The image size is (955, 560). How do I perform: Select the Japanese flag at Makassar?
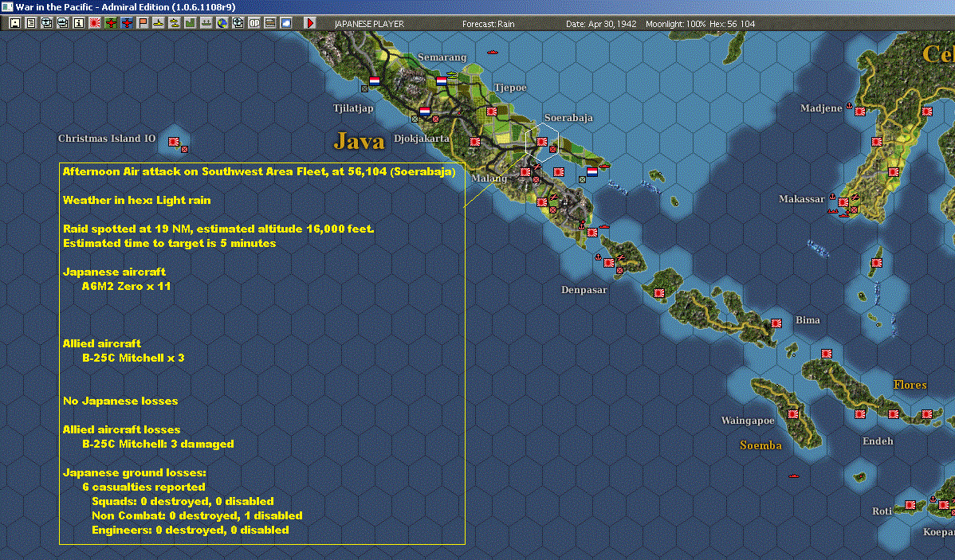click(843, 202)
